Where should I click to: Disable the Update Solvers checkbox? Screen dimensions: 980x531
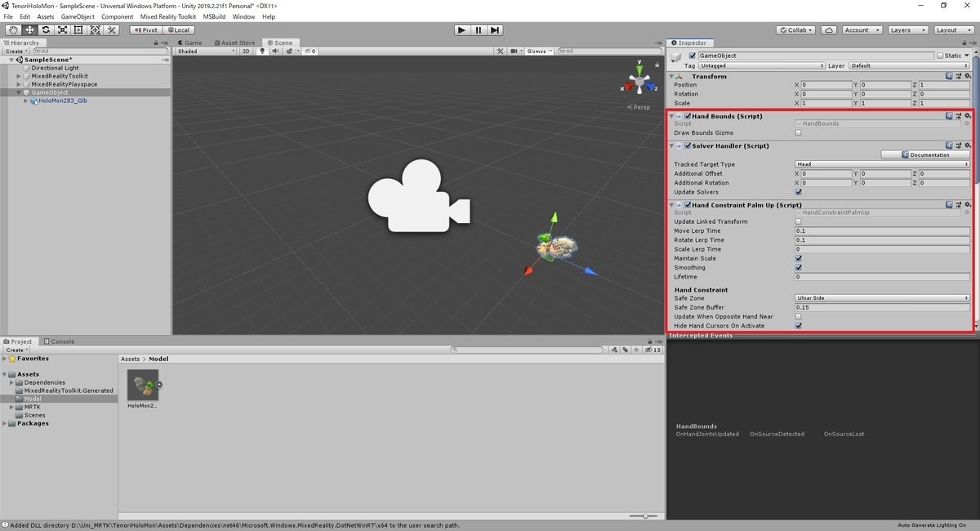pyautogui.click(x=798, y=192)
